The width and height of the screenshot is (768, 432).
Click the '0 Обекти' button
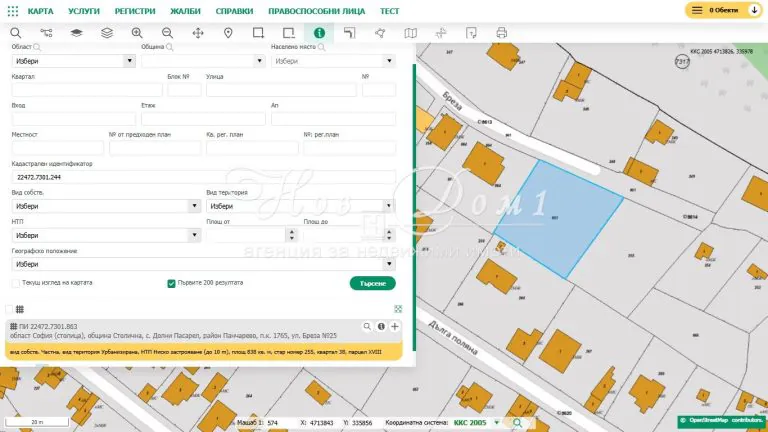(x=724, y=9)
